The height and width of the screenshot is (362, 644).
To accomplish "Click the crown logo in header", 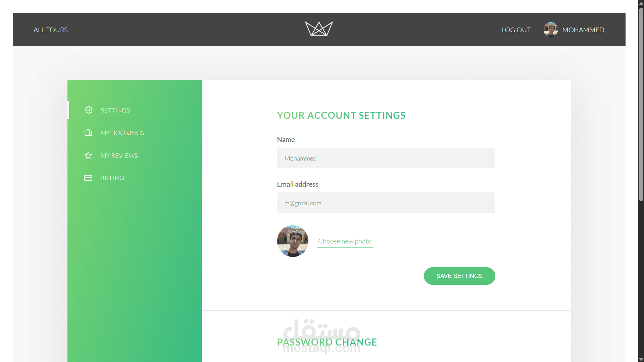I will click(x=319, y=29).
